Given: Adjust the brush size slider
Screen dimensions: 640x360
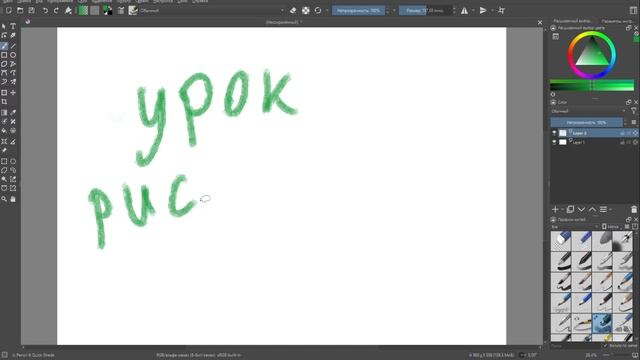Looking at the screenshot, I should 425,11.
